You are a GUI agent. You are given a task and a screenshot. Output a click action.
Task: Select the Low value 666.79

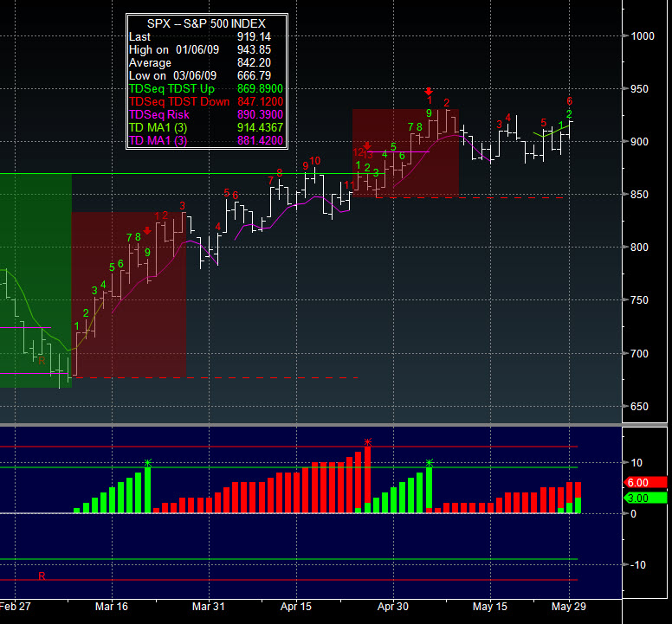pos(254,76)
